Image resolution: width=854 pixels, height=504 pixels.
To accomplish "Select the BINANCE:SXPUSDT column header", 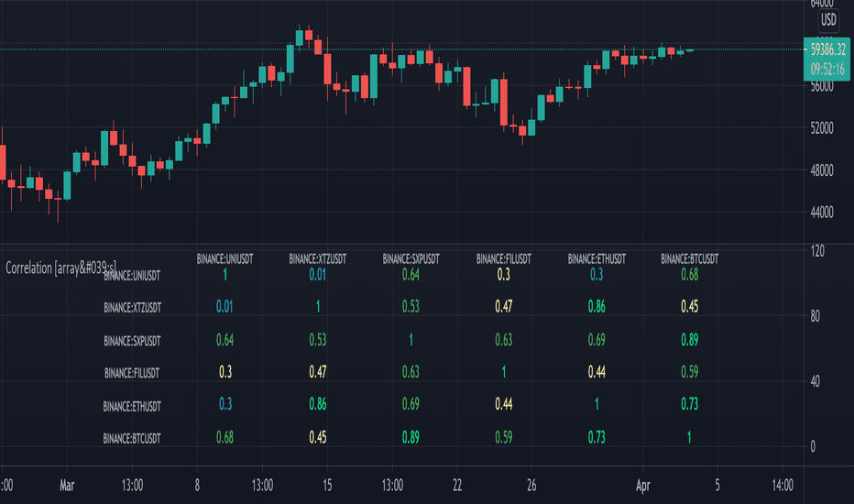I will coord(411,258).
